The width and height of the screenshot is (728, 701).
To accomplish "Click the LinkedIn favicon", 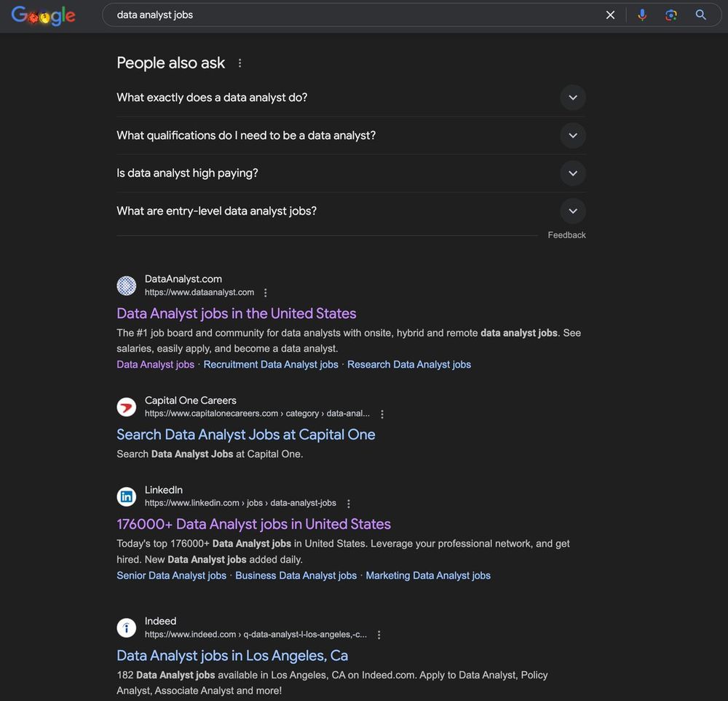I will coord(126,496).
